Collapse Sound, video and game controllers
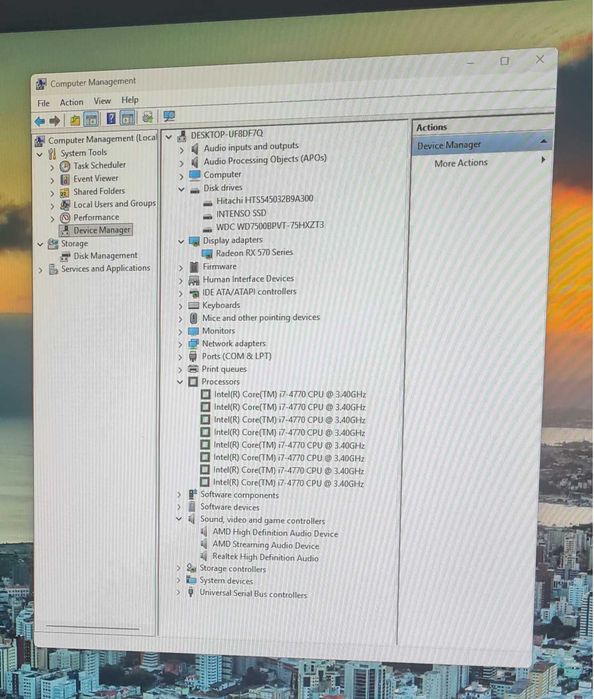 point(179,519)
